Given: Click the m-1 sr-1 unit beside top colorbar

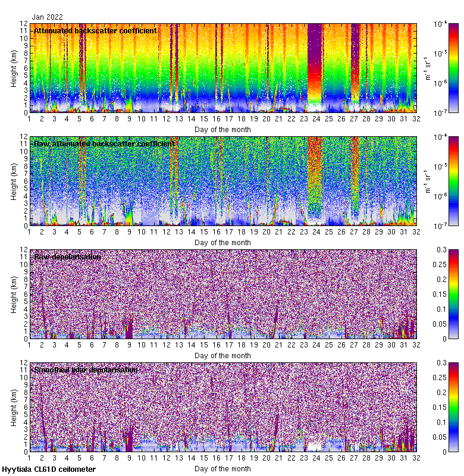Looking at the screenshot, I should (427, 68).
